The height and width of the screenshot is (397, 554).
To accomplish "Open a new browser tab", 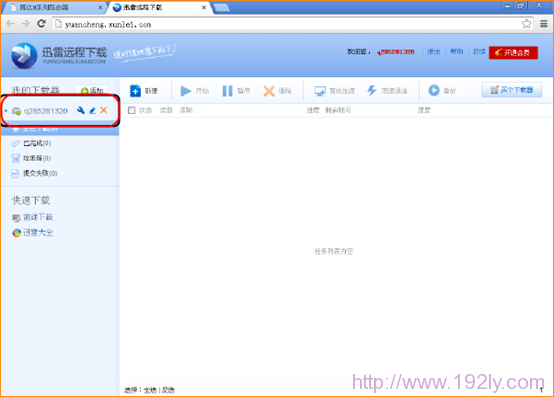I will click(x=222, y=7).
